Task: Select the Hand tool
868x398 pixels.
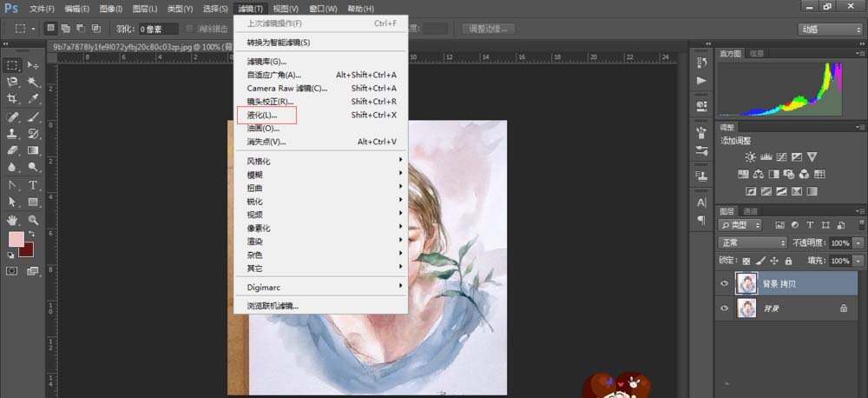Action: [x=12, y=220]
